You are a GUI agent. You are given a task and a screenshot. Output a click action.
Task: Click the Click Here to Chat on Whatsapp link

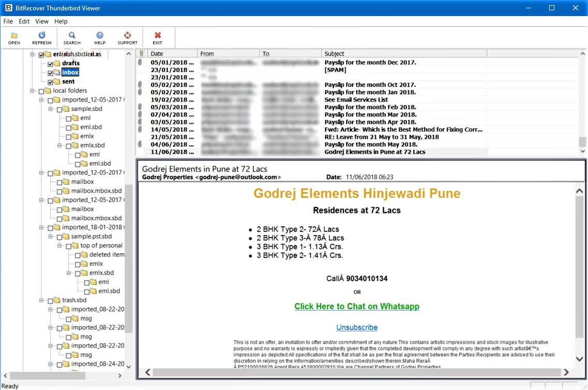[x=357, y=306]
